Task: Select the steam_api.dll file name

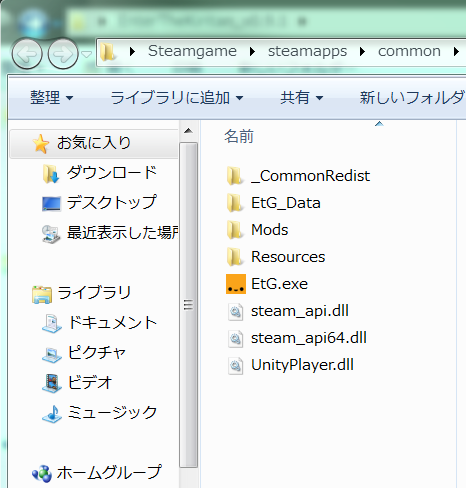Action: [300, 311]
